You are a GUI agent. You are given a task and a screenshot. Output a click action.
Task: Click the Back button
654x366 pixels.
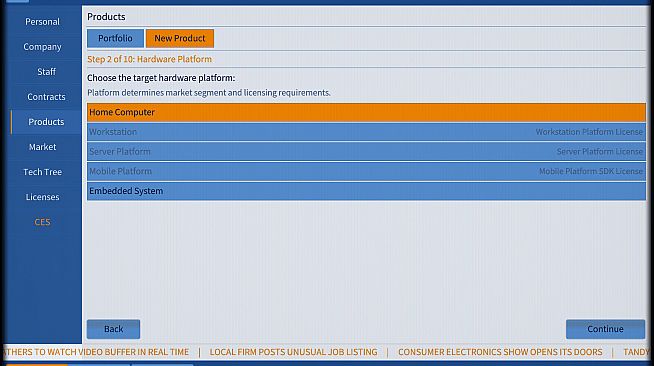pos(113,329)
